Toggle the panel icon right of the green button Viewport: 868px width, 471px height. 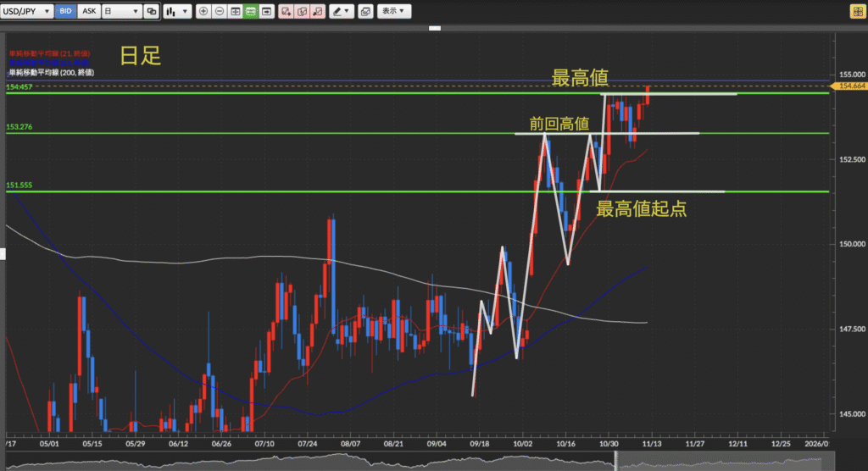click(267, 12)
